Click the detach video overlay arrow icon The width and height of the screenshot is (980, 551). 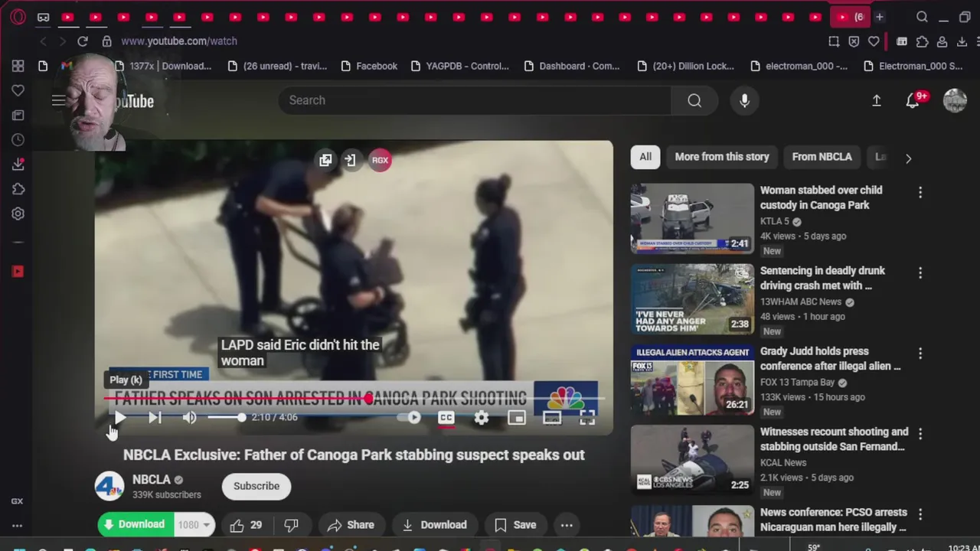(x=350, y=160)
